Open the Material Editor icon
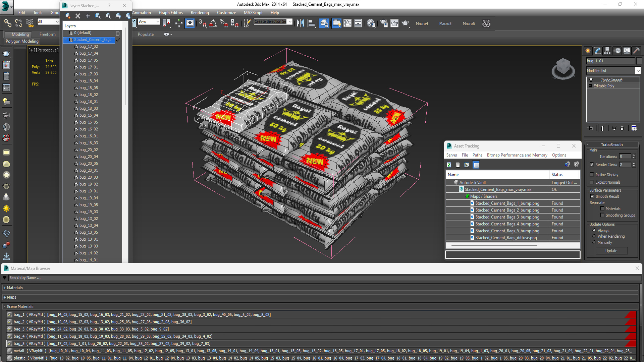The image size is (644, 362). click(371, 23)
